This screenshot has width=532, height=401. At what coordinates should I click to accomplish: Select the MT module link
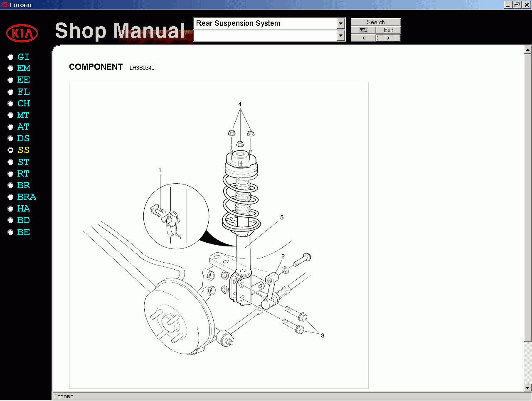click(23, 115)
